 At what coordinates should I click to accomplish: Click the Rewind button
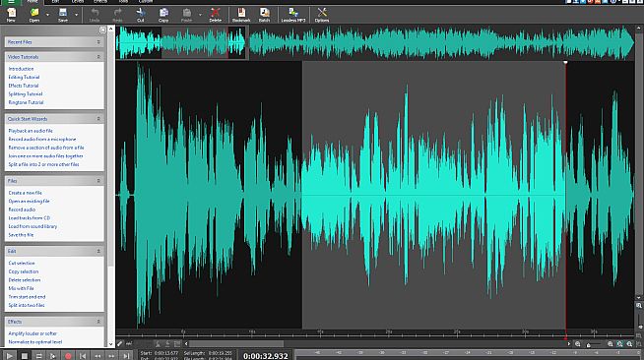pyautogui.click(x=97, y=355)
